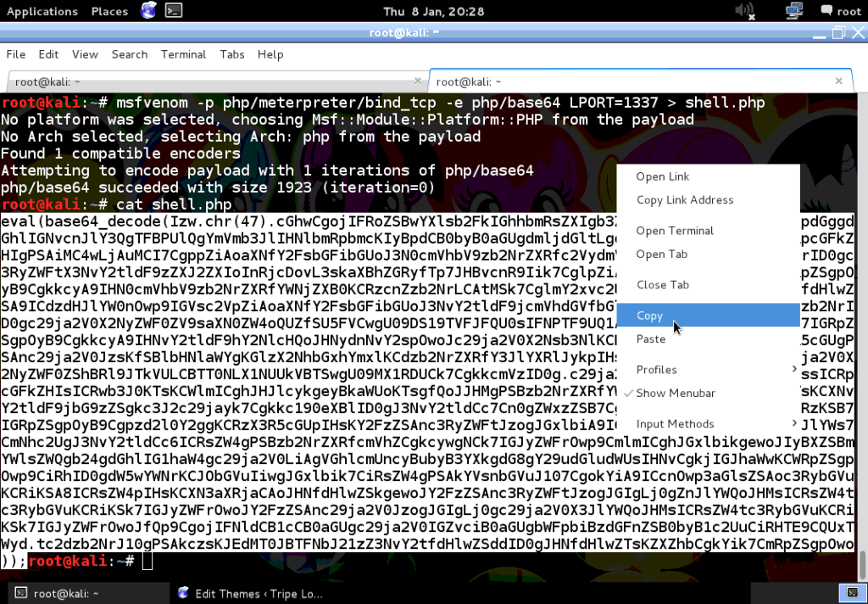
Task: Minimize the terminal window
Action: coord(820,34)
